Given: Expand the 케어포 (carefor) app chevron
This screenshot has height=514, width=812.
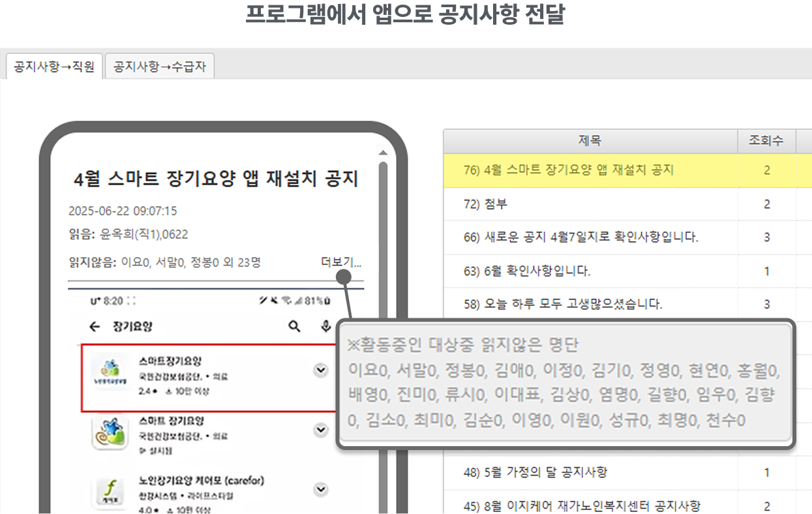Looking at the screenshot, I should (x=320, y=489).
